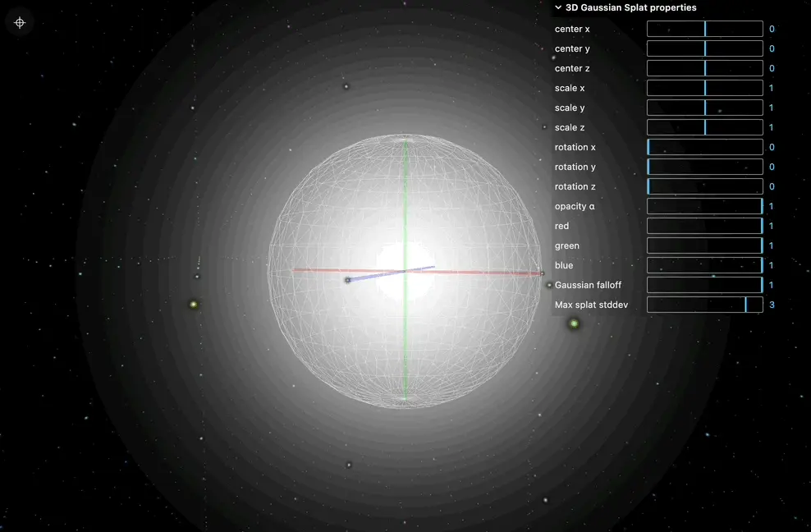Click the bright center of the Gaussian splat

tap(405, 272)
